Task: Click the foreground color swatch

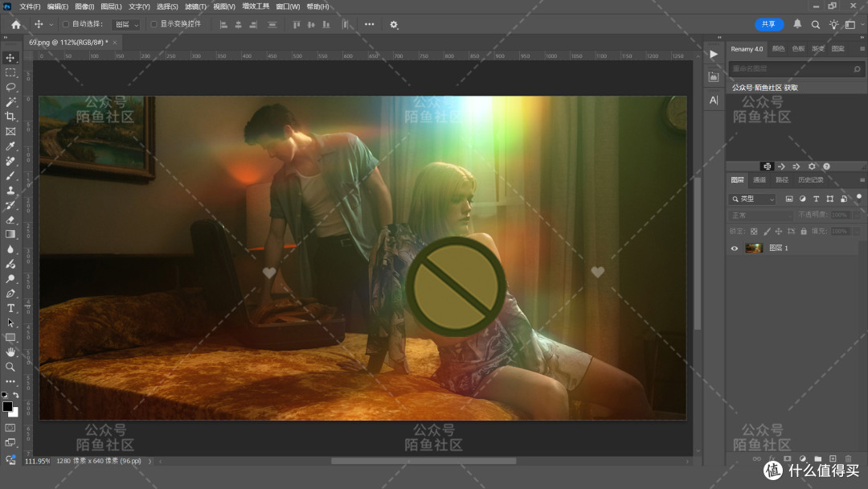Action: point(7,406)
